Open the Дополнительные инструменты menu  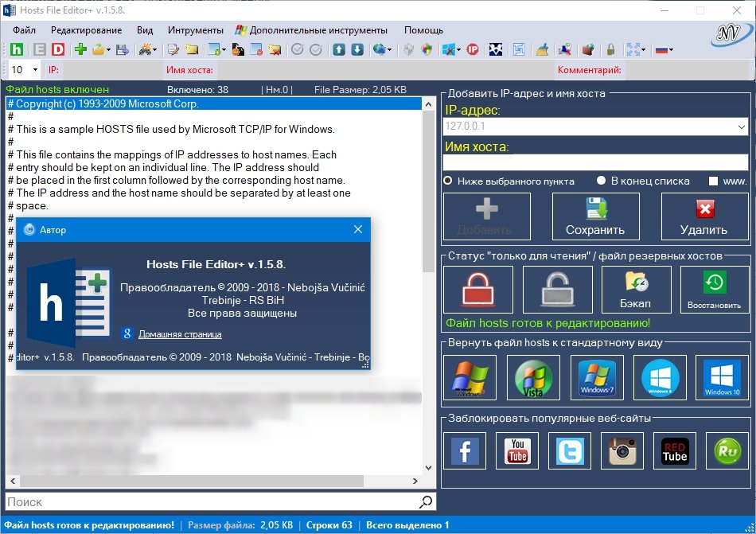click(311, 30)
